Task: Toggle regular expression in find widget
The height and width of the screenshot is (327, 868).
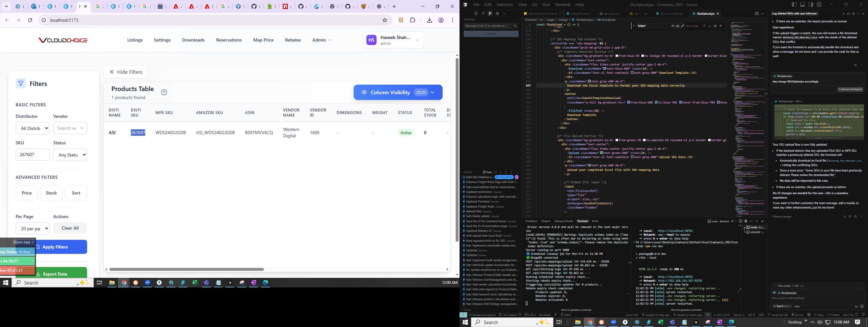Action: click(683, 26)
